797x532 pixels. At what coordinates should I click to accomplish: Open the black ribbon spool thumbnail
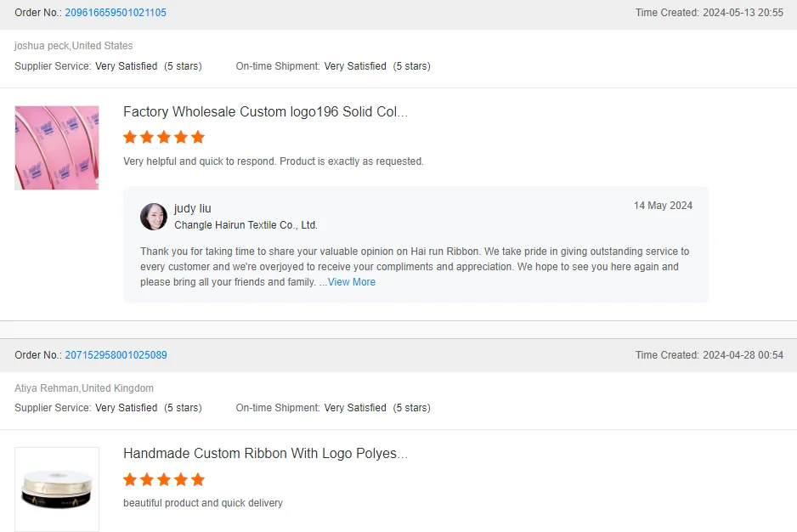coord(57,490)
